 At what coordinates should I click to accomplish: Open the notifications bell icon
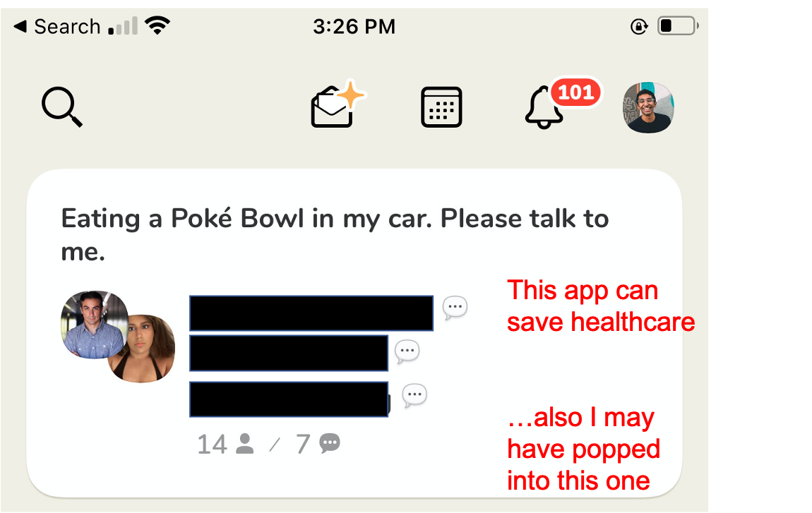544,108
